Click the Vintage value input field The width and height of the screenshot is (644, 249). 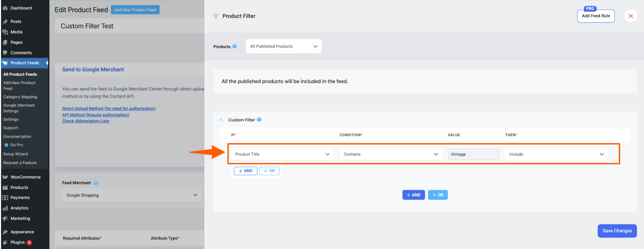pos(473,154)
